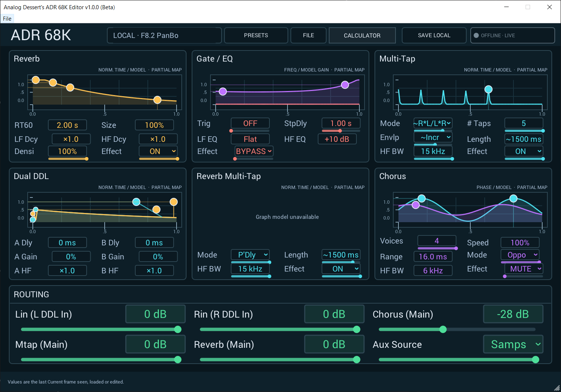
Task: Click the LF Dcy ×1.0 value
Action: click(x=71, y=139)
